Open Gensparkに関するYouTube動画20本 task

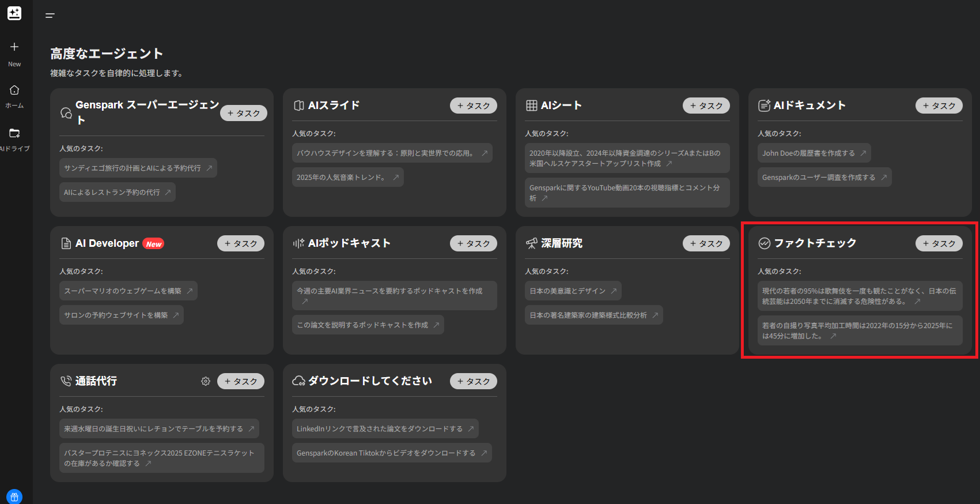[627, 193]
